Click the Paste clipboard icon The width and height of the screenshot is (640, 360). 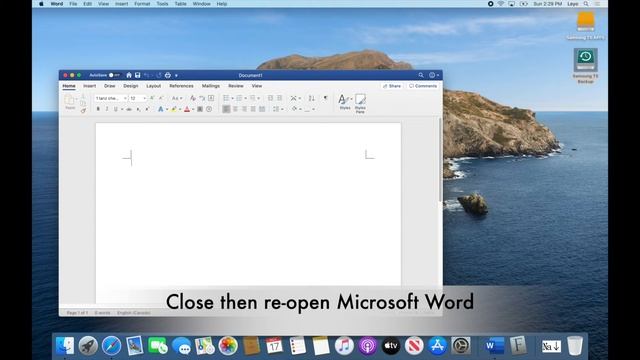point(70,100)
